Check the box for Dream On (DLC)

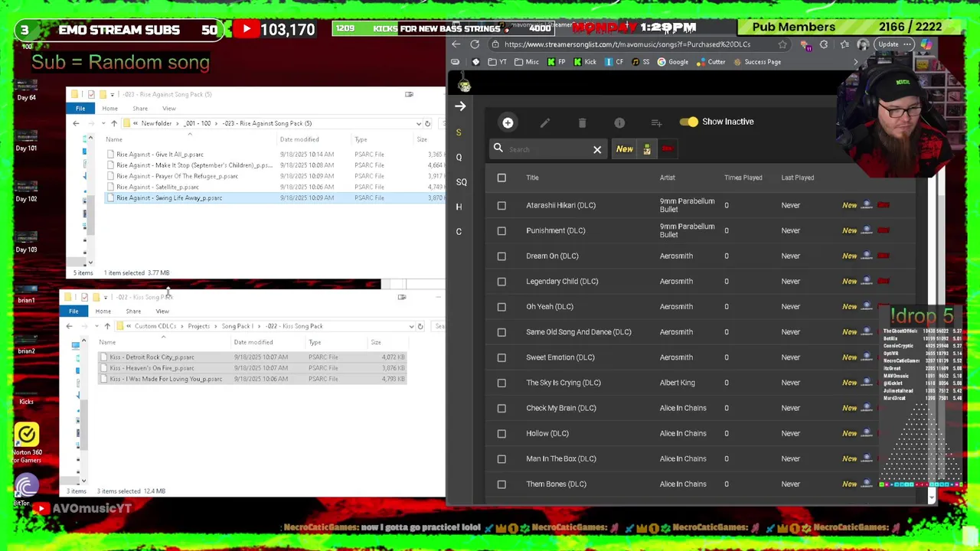click(x=501, y=256)
